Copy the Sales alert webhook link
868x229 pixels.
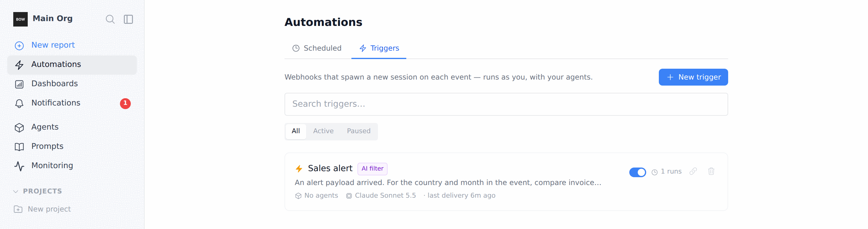coord(693,171)
